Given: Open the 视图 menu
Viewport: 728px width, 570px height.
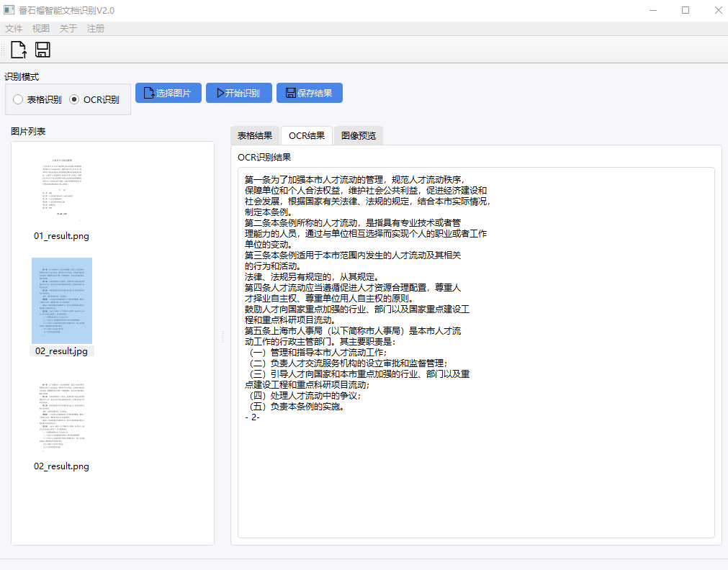Looking at the screenshot, I should (x=41, y=28).
